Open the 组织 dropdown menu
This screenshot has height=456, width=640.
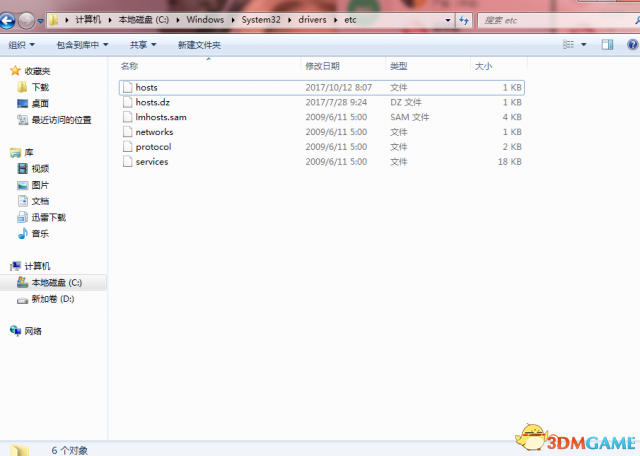click(x=21, y=45)
